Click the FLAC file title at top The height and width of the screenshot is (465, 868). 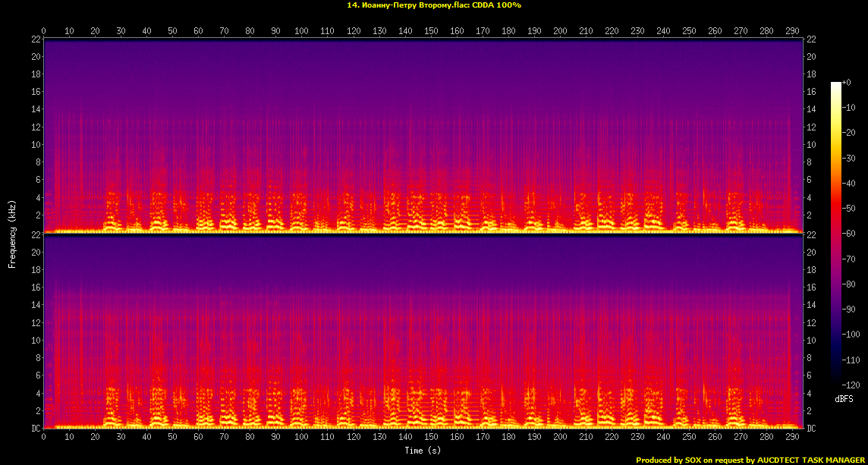(433, 5)
